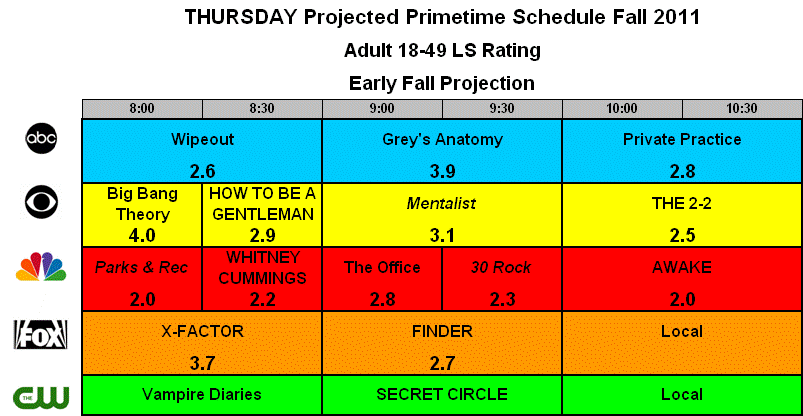The width and height of the screenshot is (803, 416).
Task: Click the X-FACTOR schedule block
Action: (202, 342)
